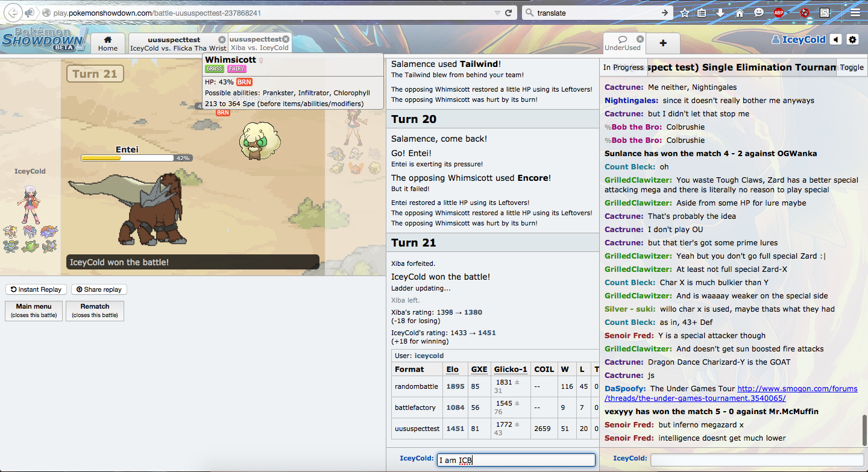Click the browser search box containing 'translate'
Viewport: 868px width, 472px height.
[597, 13]
